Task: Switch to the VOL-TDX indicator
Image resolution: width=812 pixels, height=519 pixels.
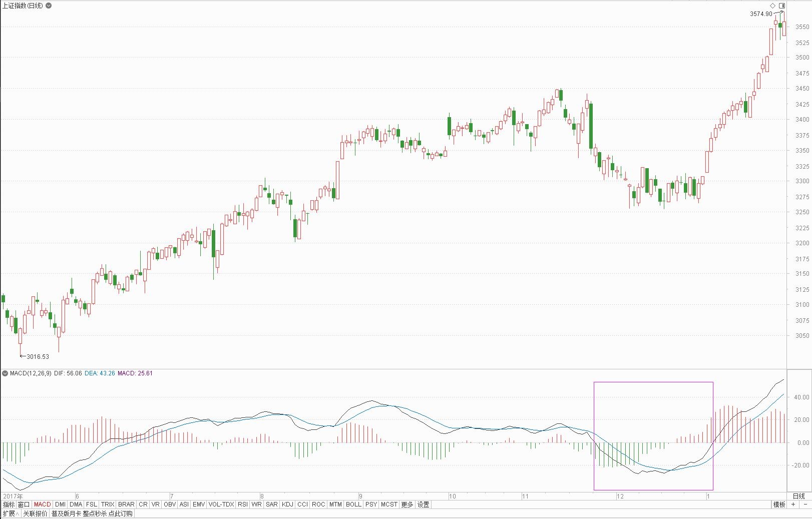Action: (x=221, y=504)
